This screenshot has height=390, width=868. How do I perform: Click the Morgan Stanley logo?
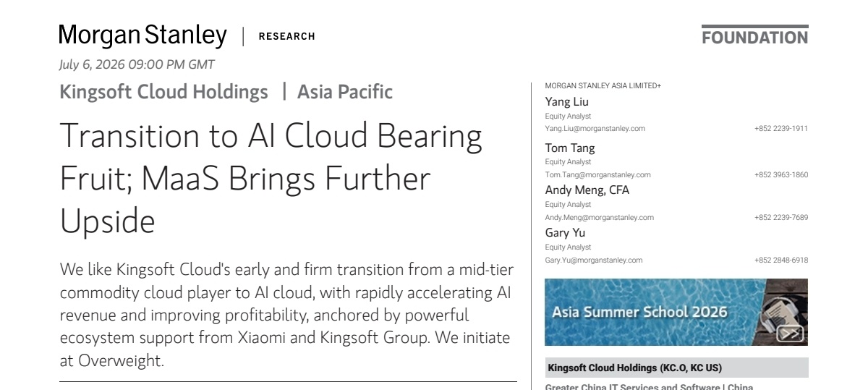[x=142, y=35]
